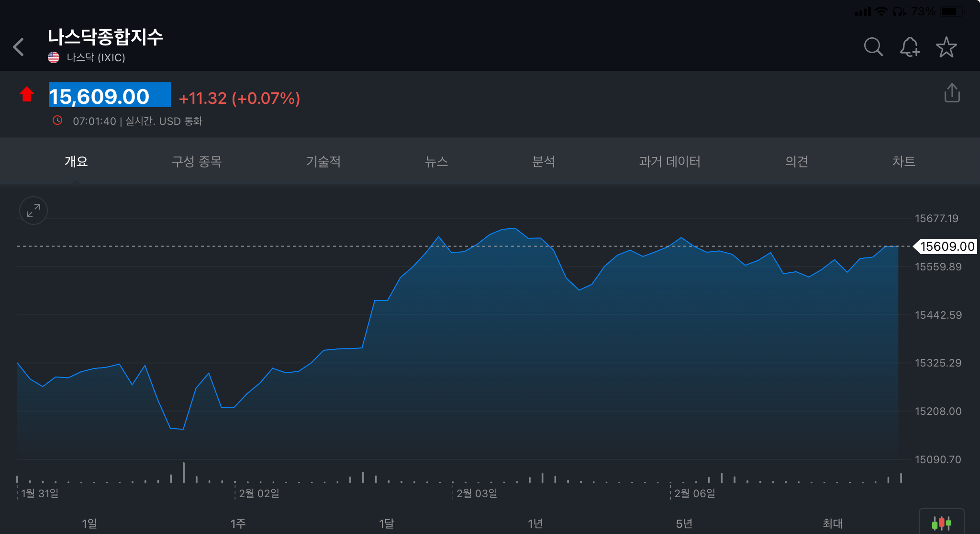Screen dimensions: 980x534
Task: Expand chart to fullscreen
Action: tap(33, 211)
